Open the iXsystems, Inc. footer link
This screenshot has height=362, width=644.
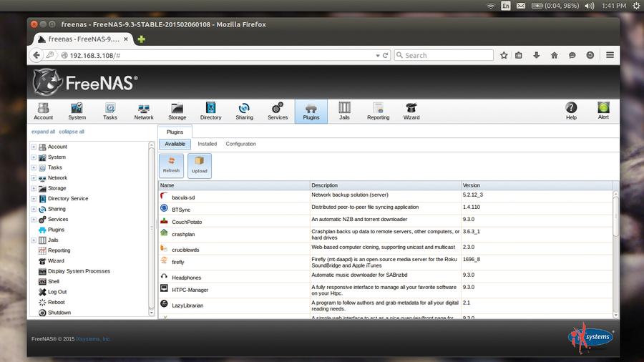pyautogui.click(x=93, y=339)
